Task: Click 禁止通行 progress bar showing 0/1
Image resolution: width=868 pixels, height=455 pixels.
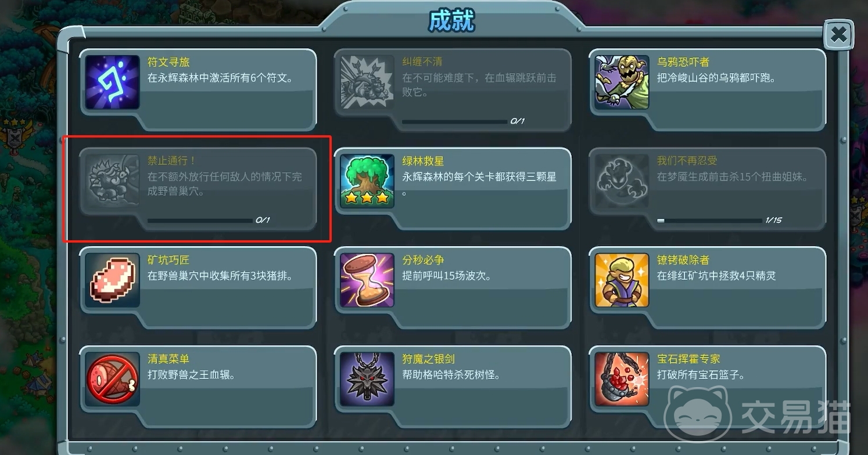Action: tap(200, 221)
